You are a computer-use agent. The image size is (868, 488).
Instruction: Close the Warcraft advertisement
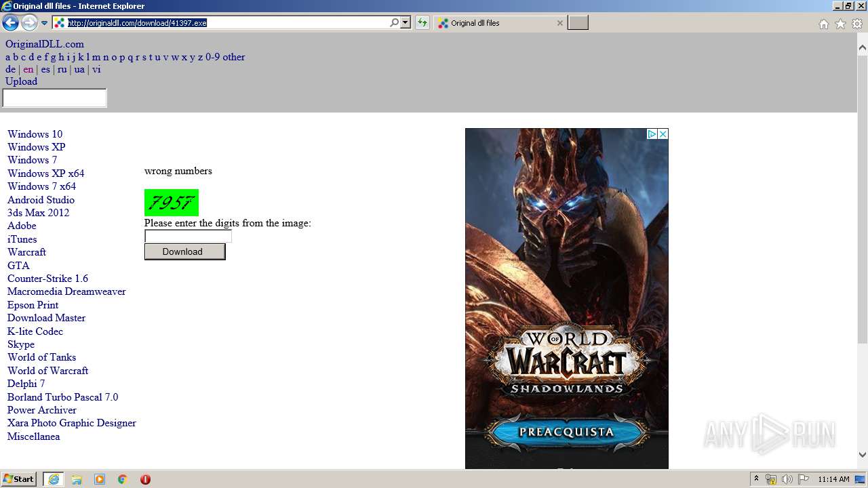coord(663,134)
